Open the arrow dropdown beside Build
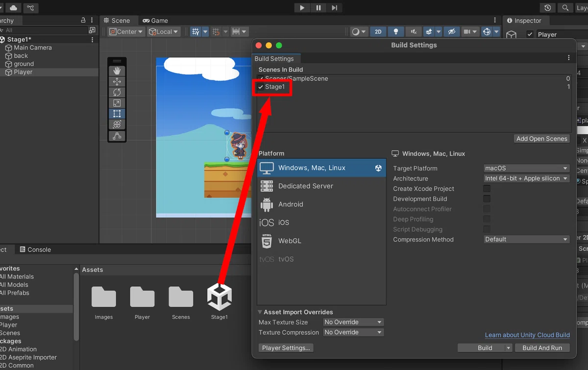 [x=509, y=348]
